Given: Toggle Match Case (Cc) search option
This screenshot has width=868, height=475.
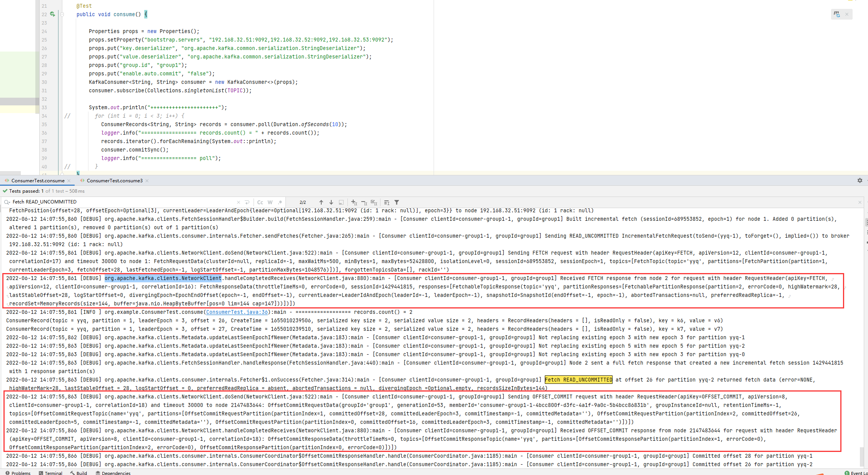Looking at the screenshot, I should (260, 202).
